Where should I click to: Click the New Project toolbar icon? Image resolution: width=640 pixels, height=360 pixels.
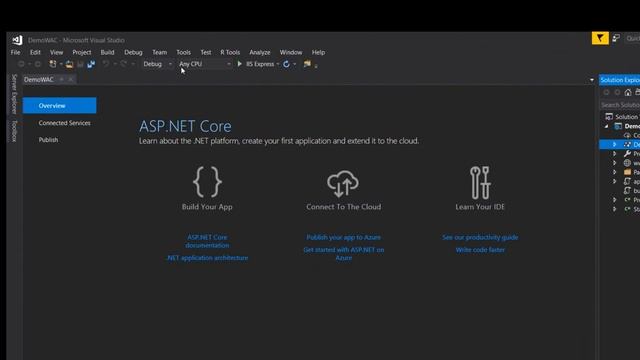53,64
